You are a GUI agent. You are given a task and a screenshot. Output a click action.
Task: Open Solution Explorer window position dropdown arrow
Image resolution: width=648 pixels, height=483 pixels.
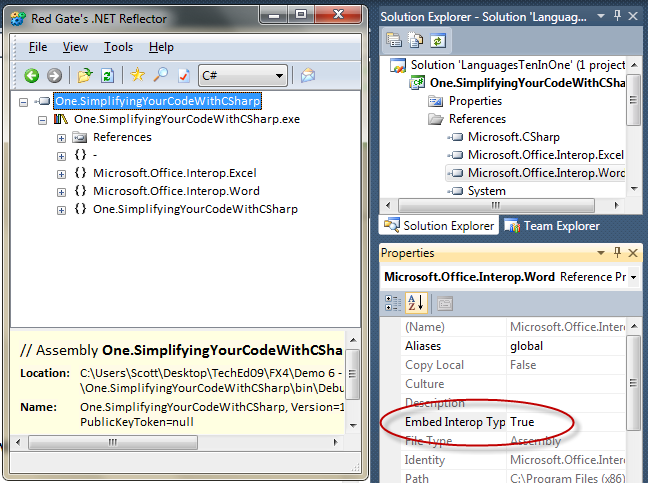point(601,16)
